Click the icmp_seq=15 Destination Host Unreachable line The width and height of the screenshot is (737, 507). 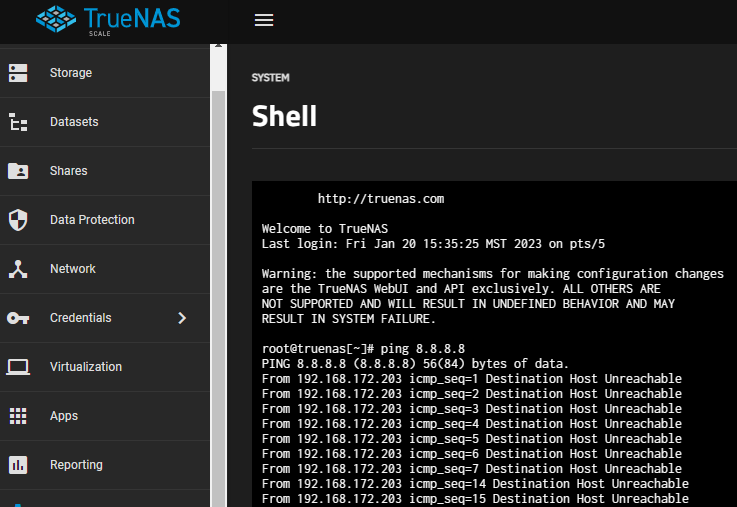[x=475, y=499]
